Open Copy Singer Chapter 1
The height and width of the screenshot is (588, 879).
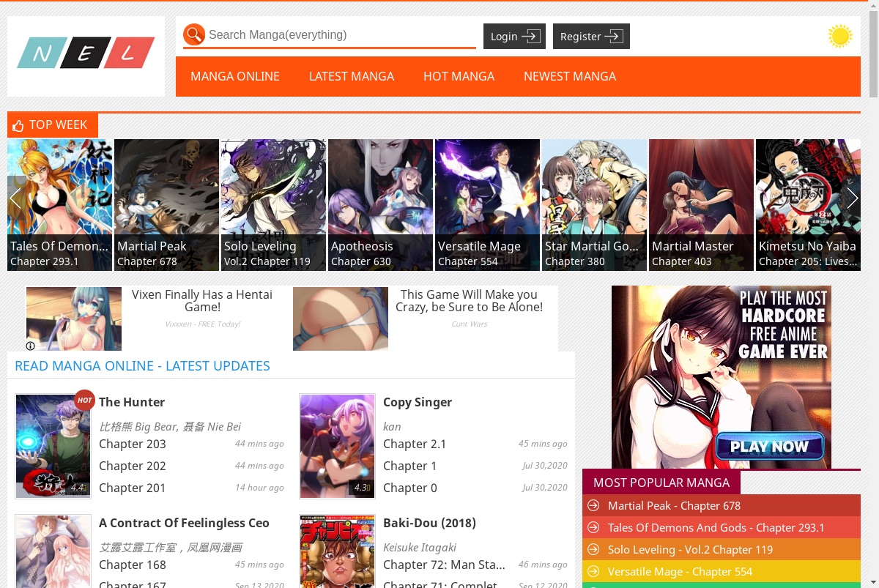pyautogui.click(x=410, y=466)
